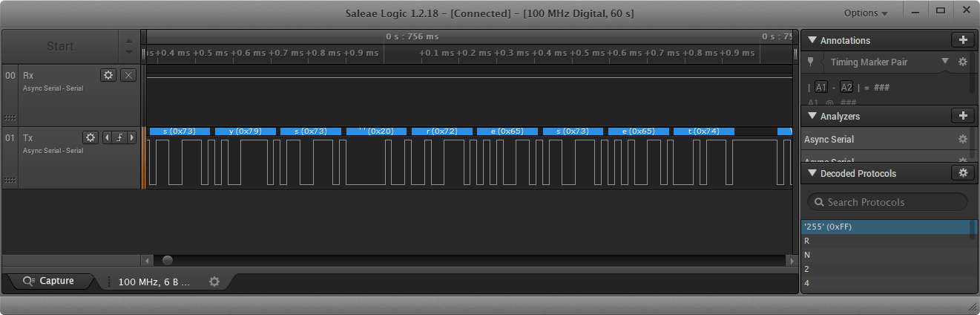Open the Timing Marker Pair dropdown

944,62
